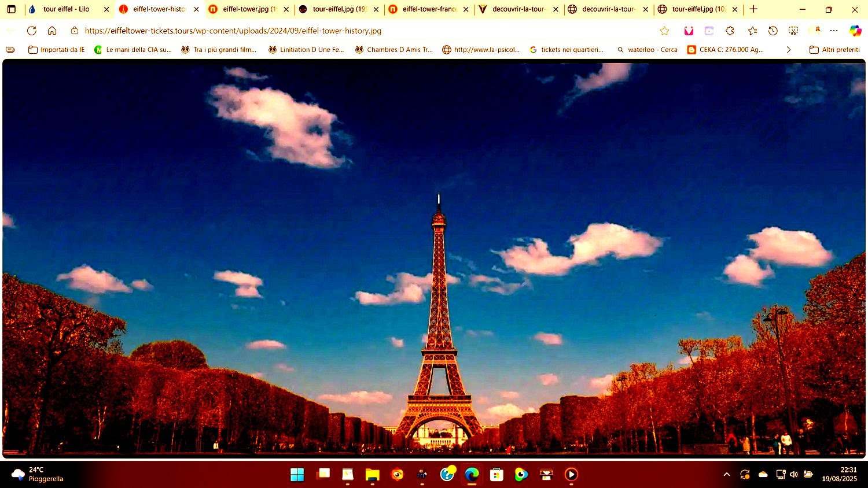Open Tab actions menu at top left

pos(12,9)
